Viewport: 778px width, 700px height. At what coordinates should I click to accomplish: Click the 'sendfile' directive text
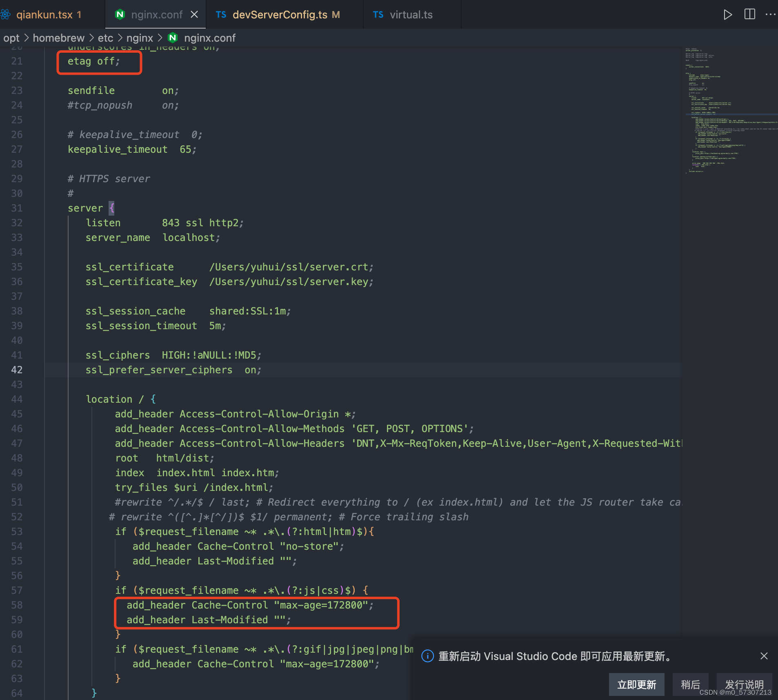pos(91,91)
